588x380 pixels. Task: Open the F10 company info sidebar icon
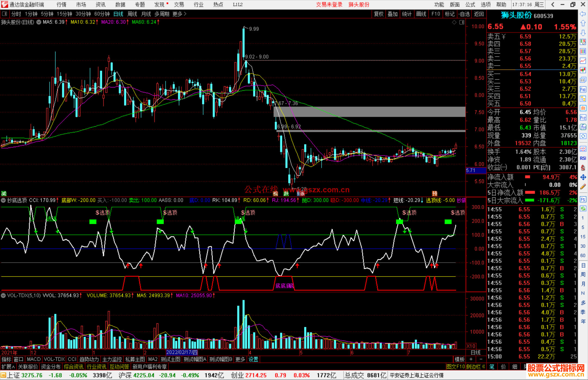click(x=583, y=89)
